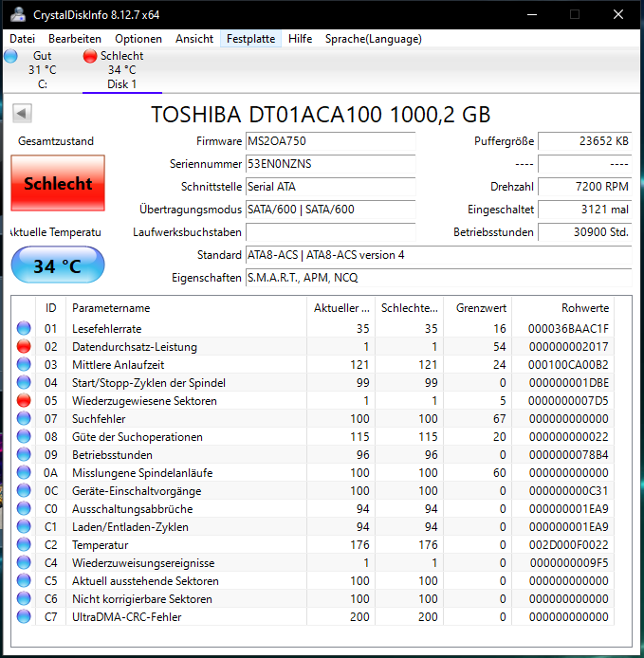Click the Grenzwert column header
The image size is (644, 658).
(x=478, y=308)
